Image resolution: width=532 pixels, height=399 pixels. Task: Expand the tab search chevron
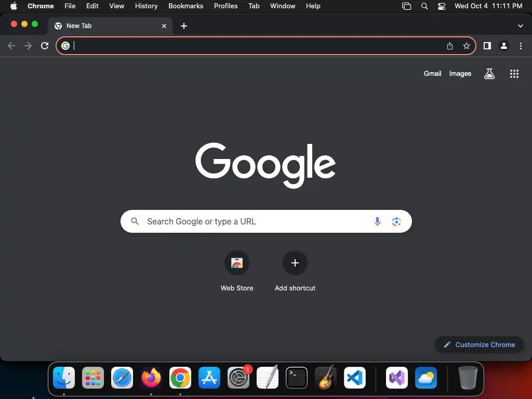pos(521,26)
